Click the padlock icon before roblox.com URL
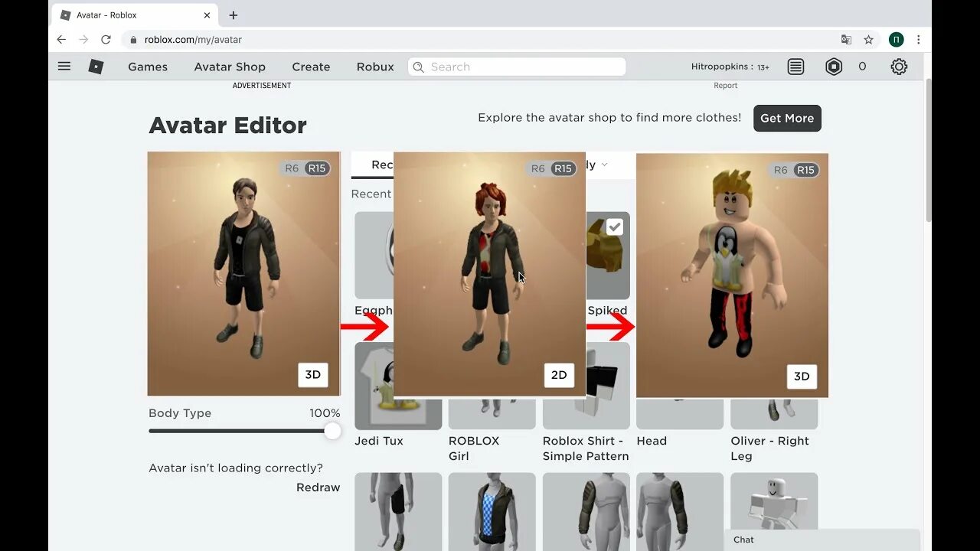The width and height of the screenshot is (980, 551). click(134, 39)
